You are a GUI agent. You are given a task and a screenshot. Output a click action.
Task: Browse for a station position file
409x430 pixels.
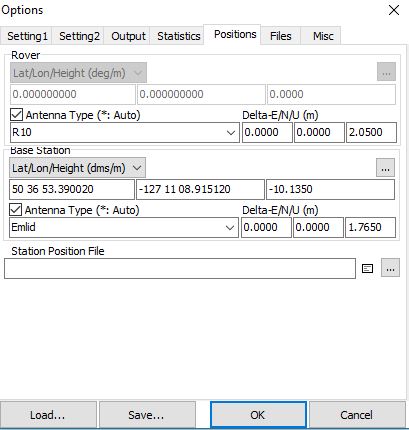(390, 268)
